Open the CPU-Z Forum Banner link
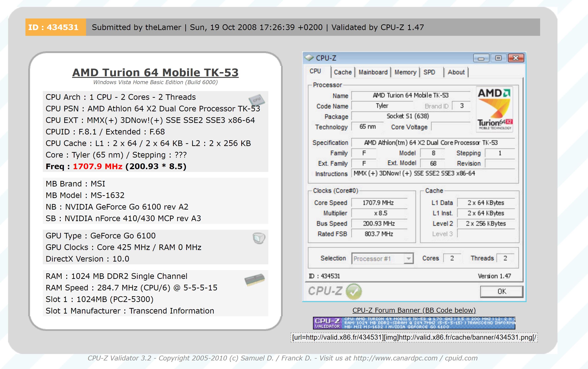 414,310
